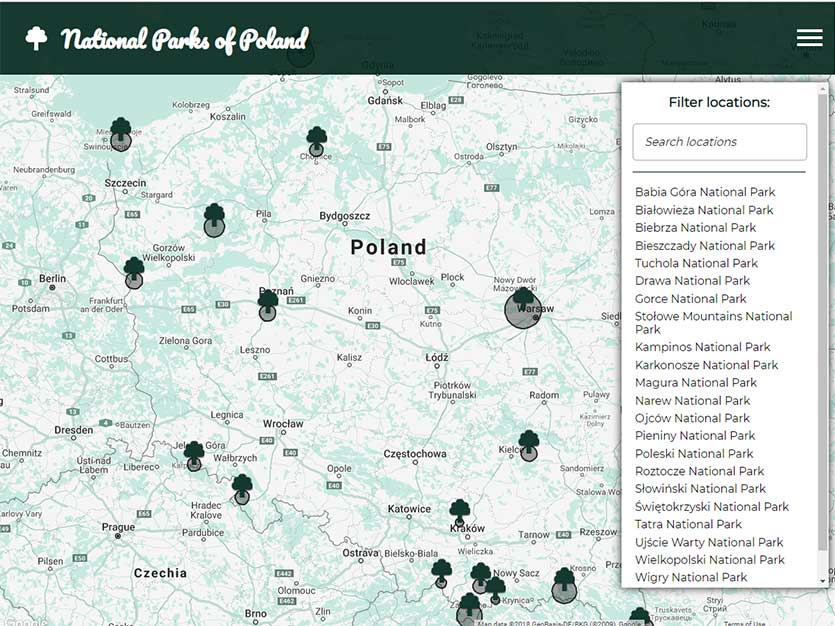Select the tree marker near Kielce
The width and height of the screenshot is (835, 626).
pyautogui.click(x=528, y=441)
